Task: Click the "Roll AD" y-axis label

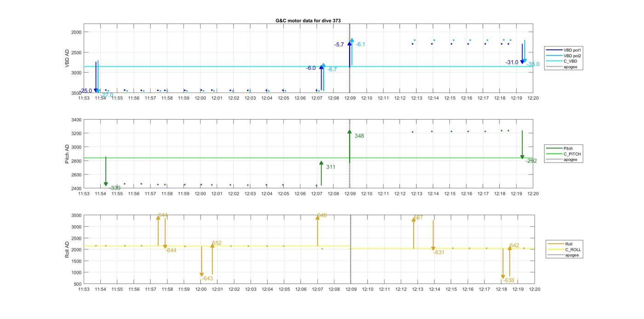Action: point(67,249)
